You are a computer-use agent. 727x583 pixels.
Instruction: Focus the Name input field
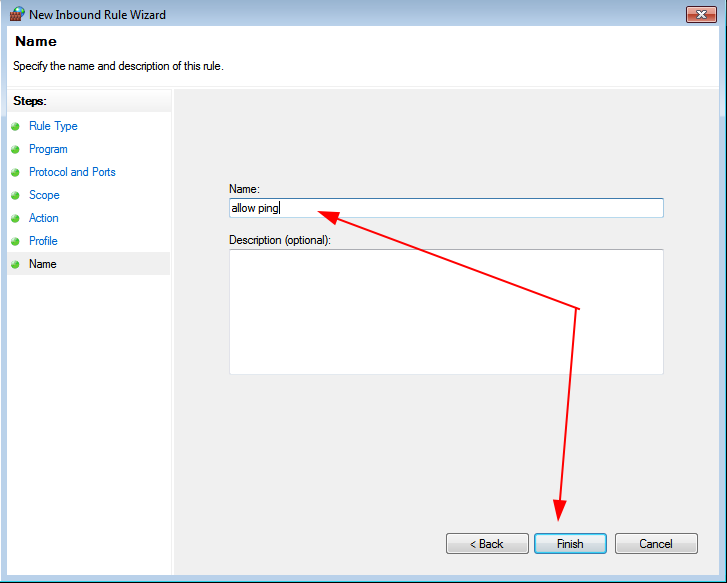click(446, 208)
